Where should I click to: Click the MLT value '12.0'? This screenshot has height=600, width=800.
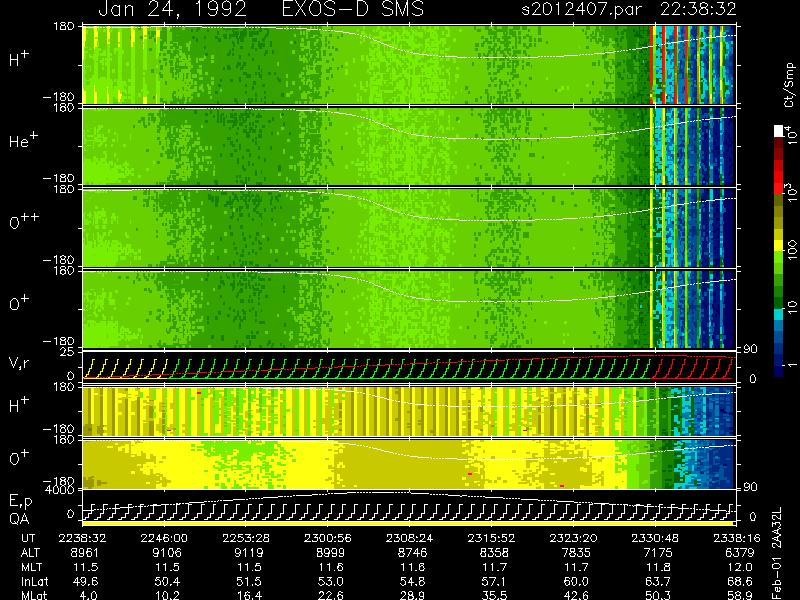click(x=739, y=567)
